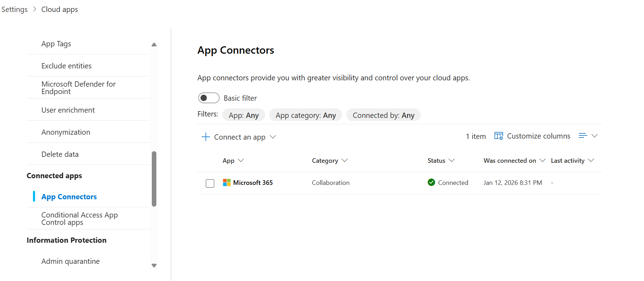Expand the Connect an app dropdown chevron

point(273,137)
